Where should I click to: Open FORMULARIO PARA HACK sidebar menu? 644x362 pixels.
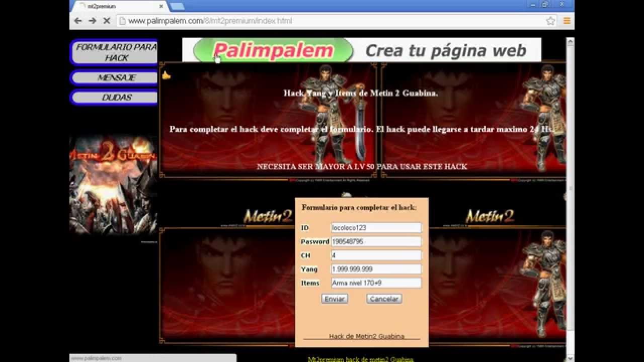116,53
